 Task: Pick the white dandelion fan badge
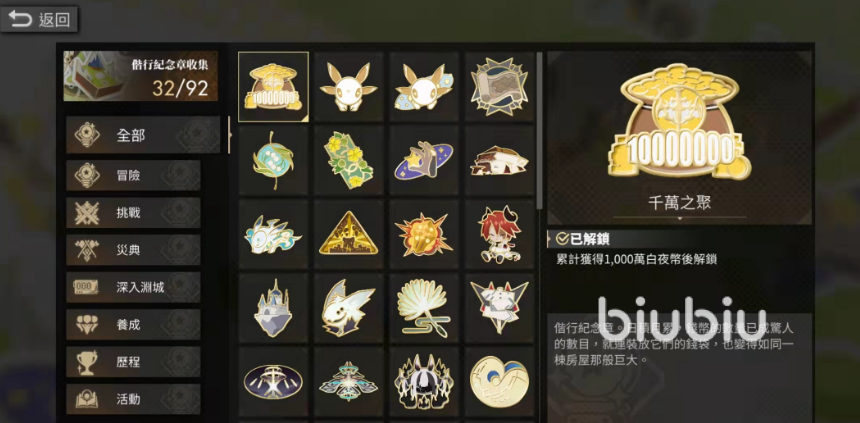[x=424, y=308]
